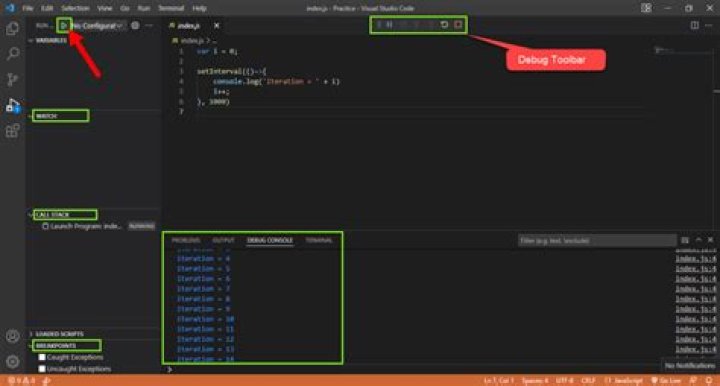This screenshot has width=720, height=386.
Task: Change the CRLF end of line sequence
Action: point(588,380)
